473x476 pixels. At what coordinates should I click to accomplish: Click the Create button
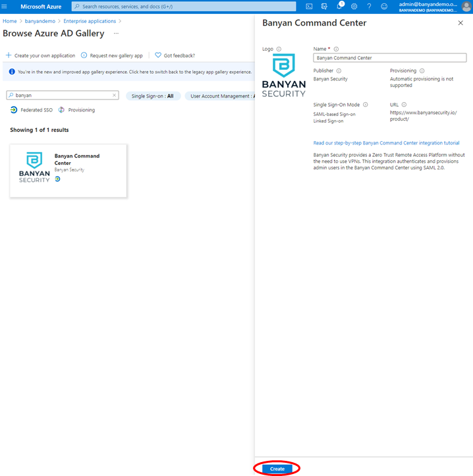coord(277,469)
